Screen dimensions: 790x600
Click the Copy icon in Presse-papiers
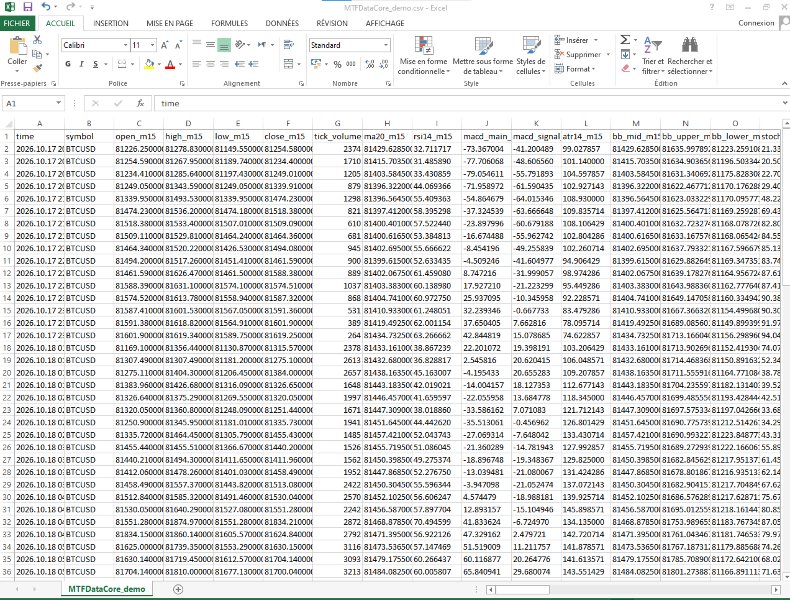click(37, 54)
